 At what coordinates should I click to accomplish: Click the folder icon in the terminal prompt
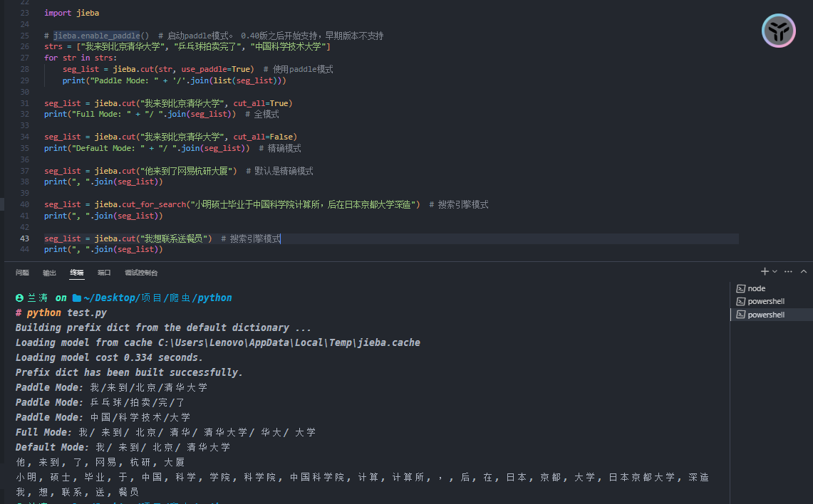[x=77, y=298]
